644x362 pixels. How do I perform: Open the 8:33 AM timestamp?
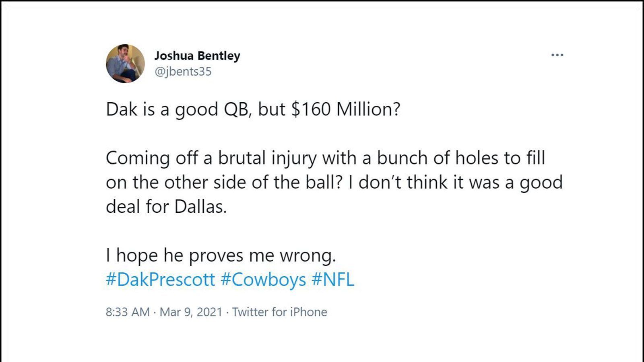(x=128, y=312)
